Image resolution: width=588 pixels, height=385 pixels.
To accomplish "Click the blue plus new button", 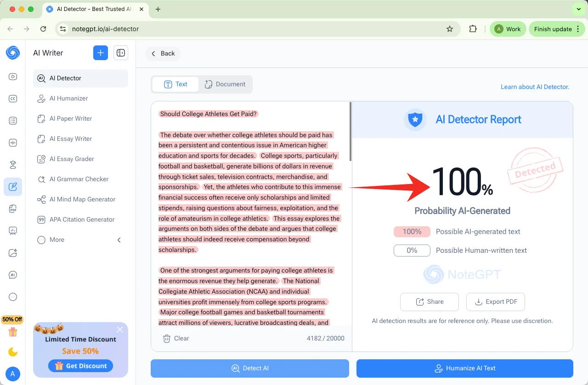I will (x=100, y=53).
